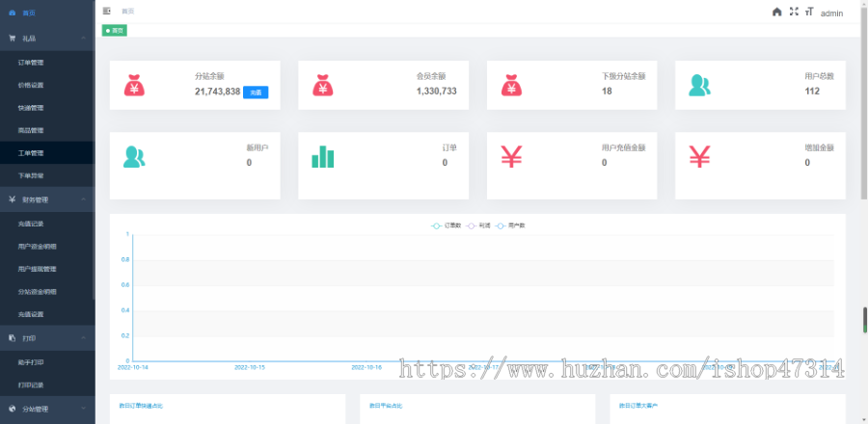Click the globe icon beside 分站管理
This screenshot has width=868, height=424.
tap(13, 410)
